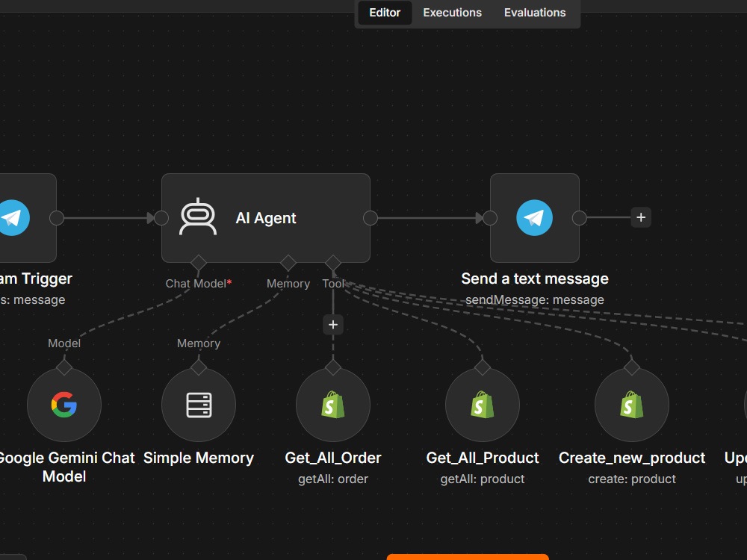Screen dimensions: 747x560
Task: Open the Executions tab
Action: 452,13
